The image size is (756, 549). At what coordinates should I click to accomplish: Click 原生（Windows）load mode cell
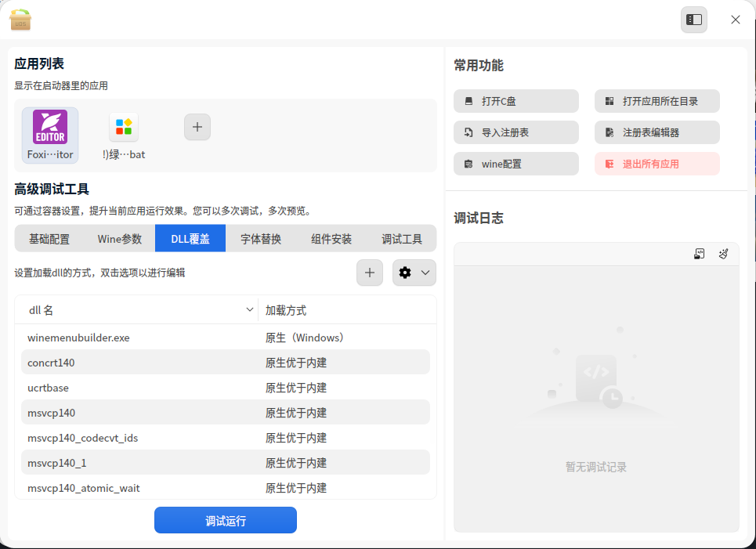[x=305, y=338]
